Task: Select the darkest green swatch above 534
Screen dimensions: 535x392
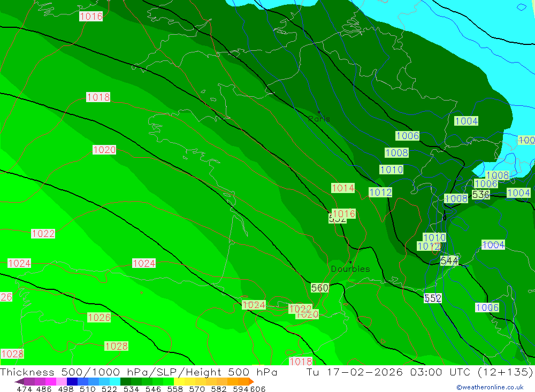Action: [x=126, y=381]
